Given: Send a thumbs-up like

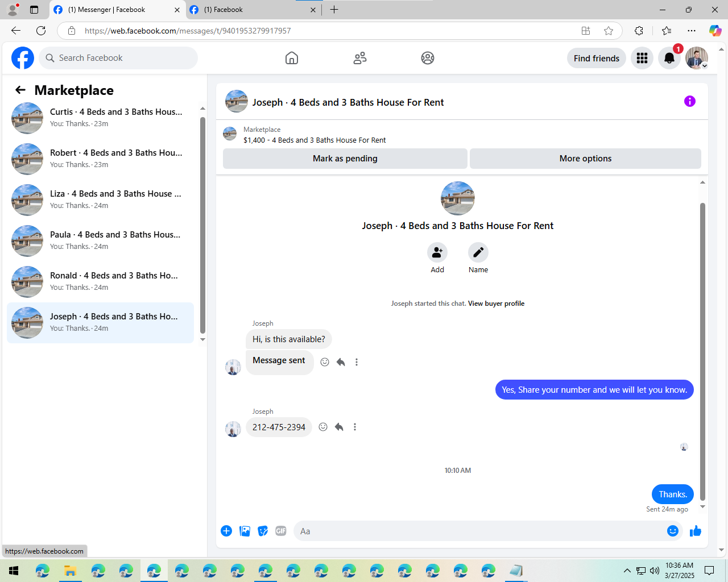Looking at the screenshot, I should (696, 531).
